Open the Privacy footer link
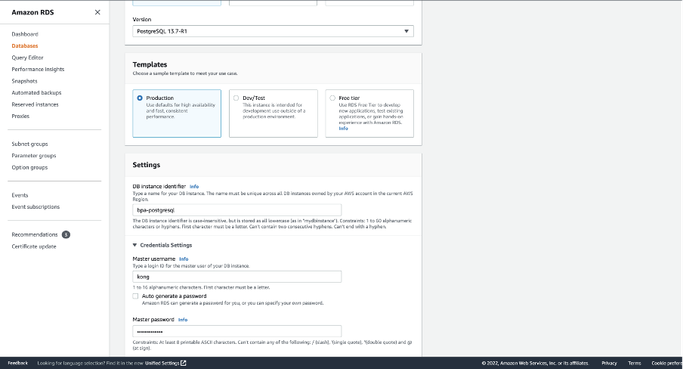 [x=609, y=363]
